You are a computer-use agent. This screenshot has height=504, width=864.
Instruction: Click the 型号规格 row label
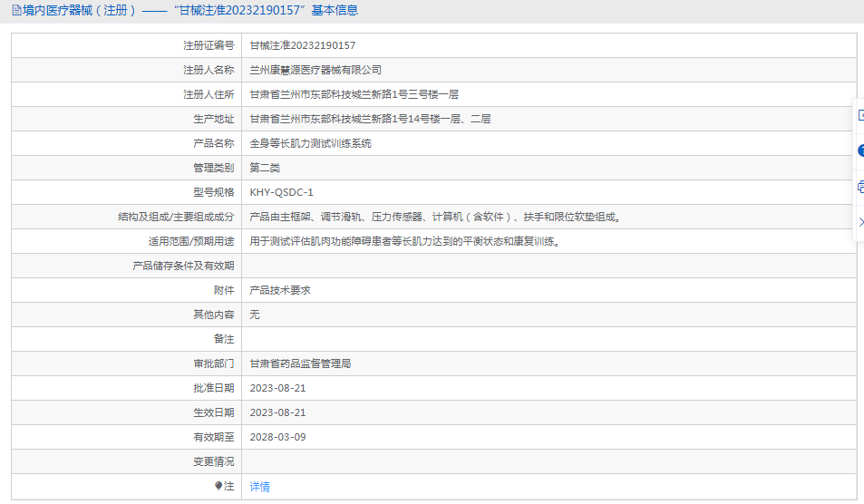click(x=214, y=192)
